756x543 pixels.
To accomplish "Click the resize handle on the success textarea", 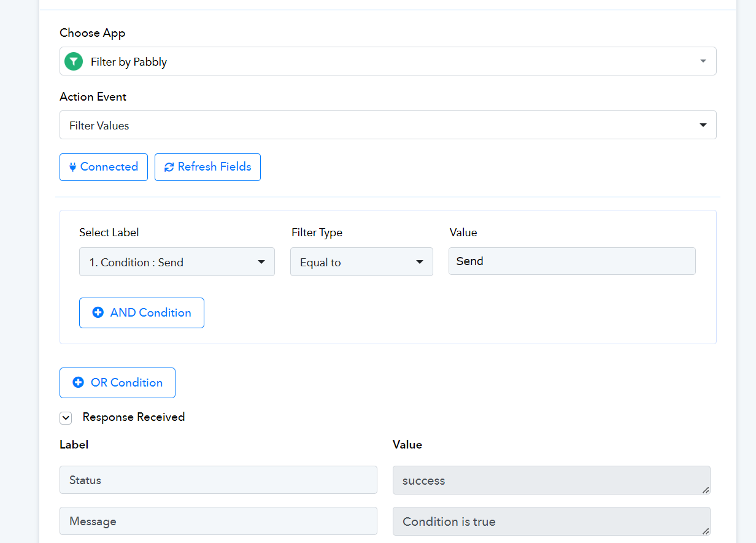I will [706, 490].
